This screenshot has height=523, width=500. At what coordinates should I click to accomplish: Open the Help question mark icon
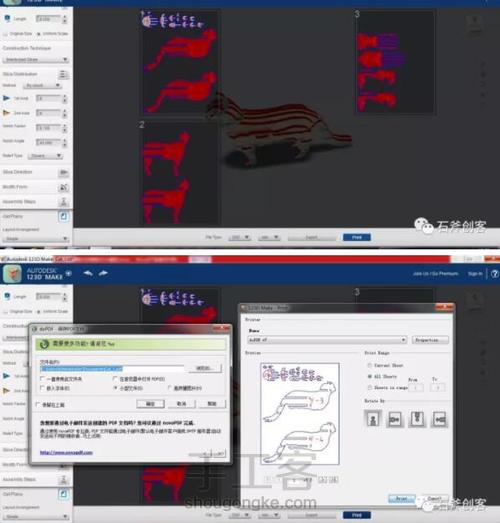point(495,274)
